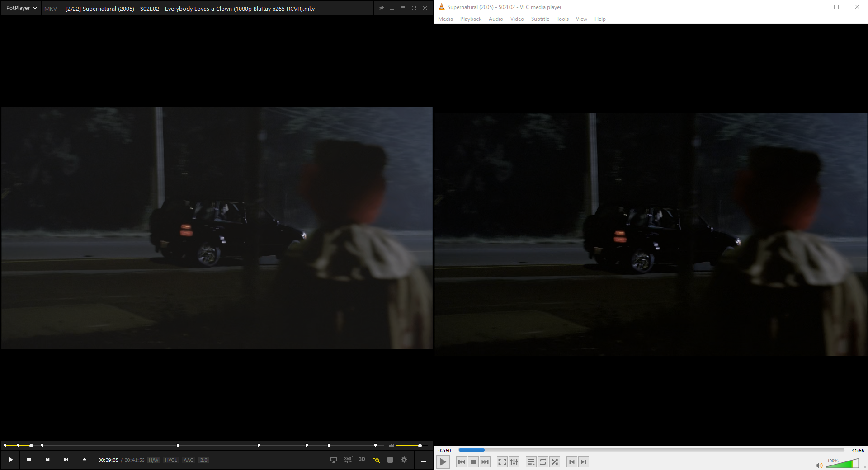Open the VLC Video menu
This screenshot has width=868, height=470.
coord(517,19)
